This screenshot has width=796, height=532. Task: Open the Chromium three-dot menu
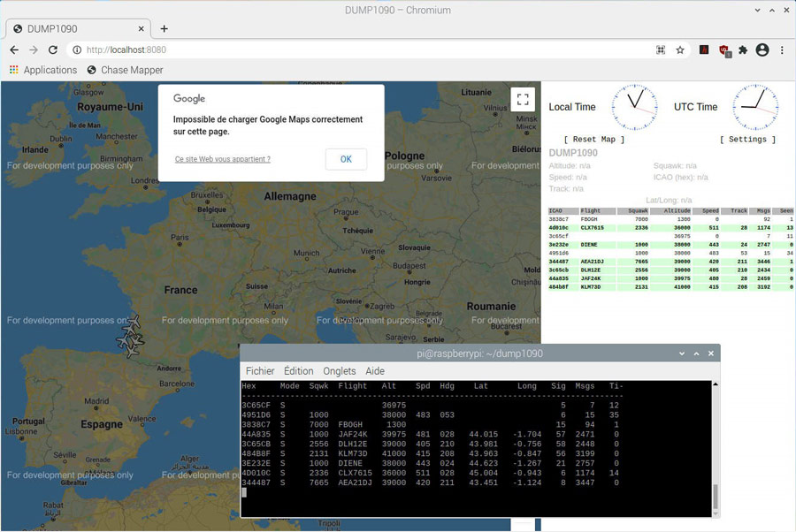[782, 49]
